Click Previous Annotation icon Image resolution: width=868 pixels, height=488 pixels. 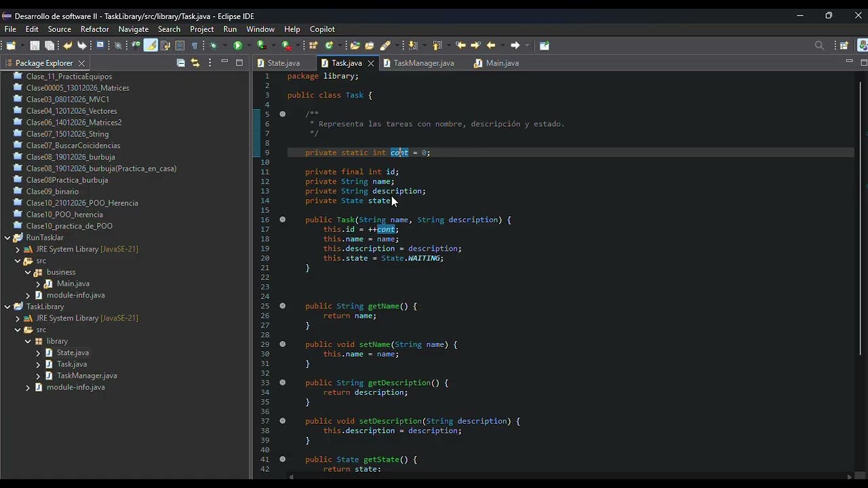click(x=437, y=45)
